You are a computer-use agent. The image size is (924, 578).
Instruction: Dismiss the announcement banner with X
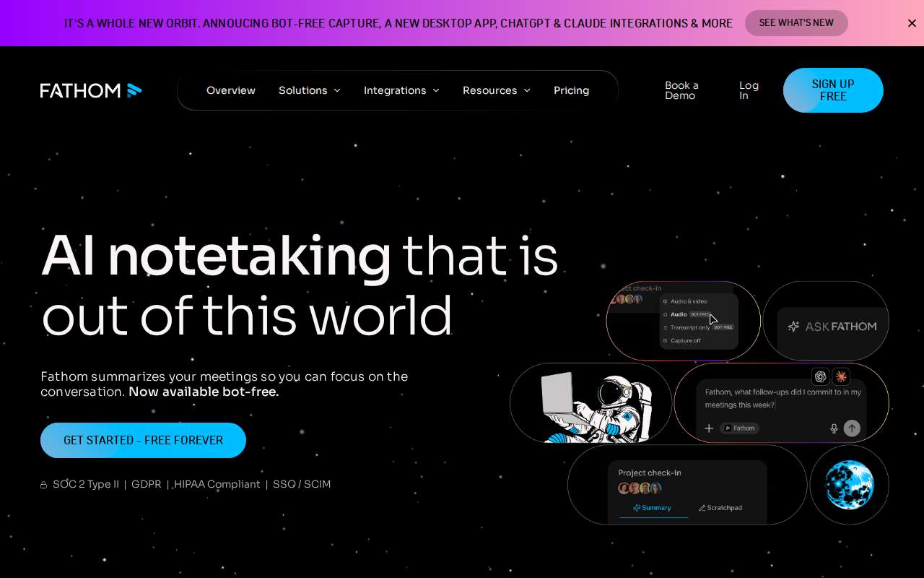912,23
